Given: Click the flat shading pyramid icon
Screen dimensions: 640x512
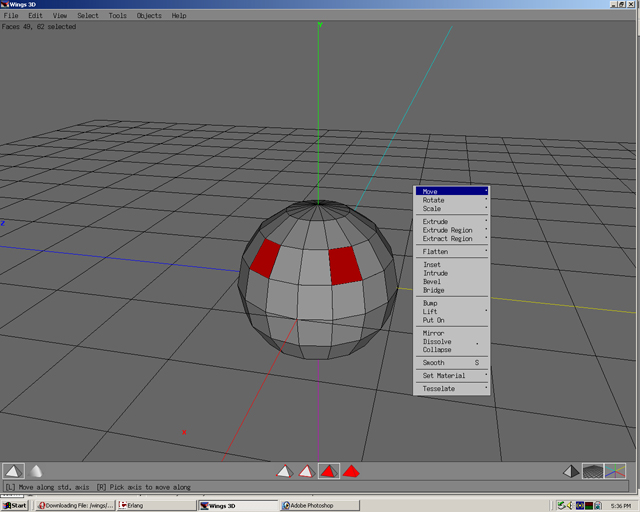Looking at the screenshot, I should (x=13, y=471).
